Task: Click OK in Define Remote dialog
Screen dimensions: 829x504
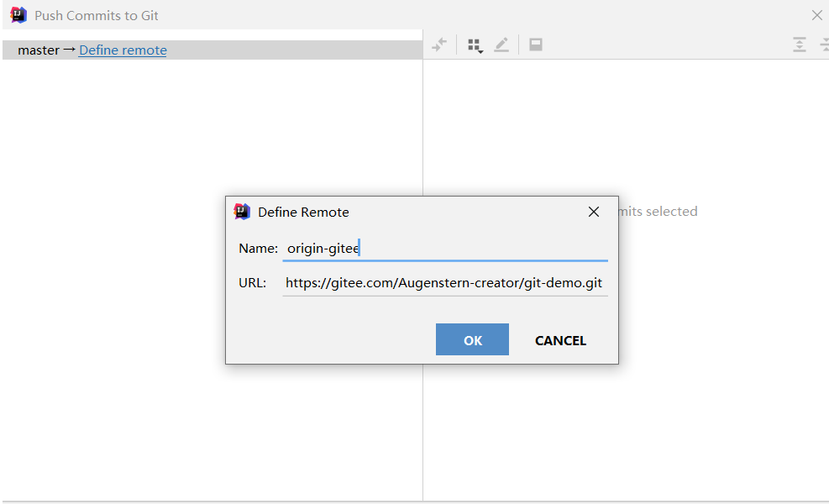Action: (472, 339)
